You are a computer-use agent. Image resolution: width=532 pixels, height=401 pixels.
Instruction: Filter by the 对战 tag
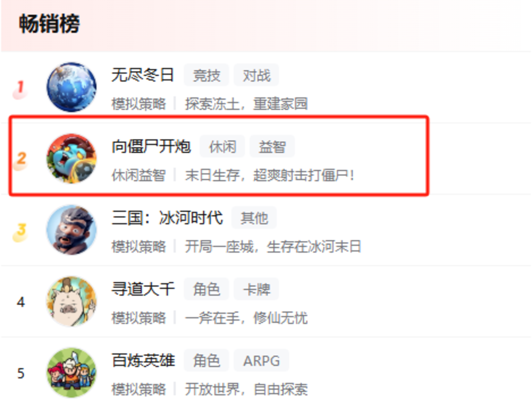[256, 75]
